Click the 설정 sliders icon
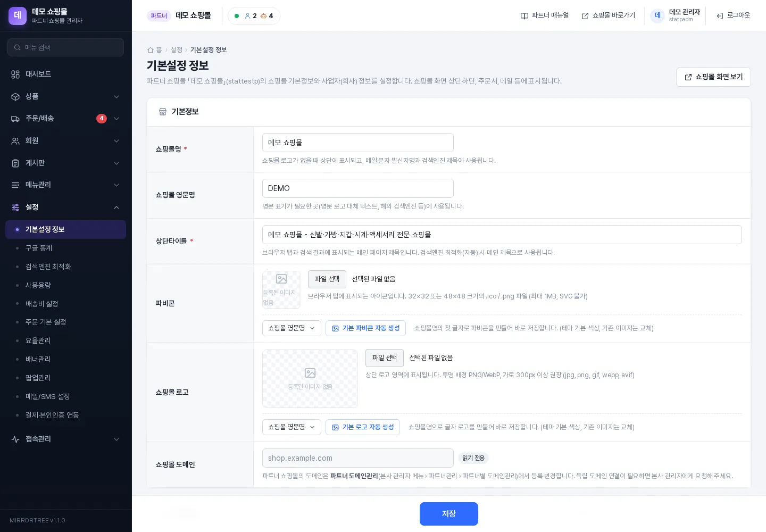The height and width of the screenshot is (532, 766). point(15,207)
